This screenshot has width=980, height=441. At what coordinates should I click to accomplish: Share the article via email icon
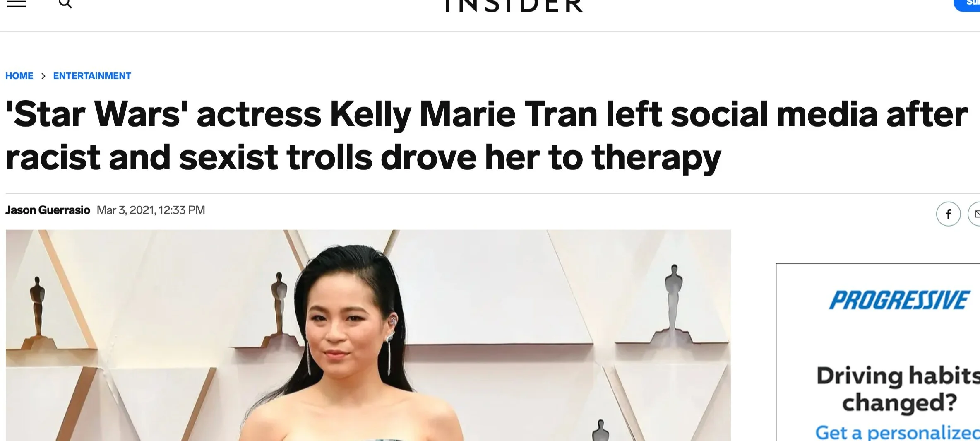(975, 214)
